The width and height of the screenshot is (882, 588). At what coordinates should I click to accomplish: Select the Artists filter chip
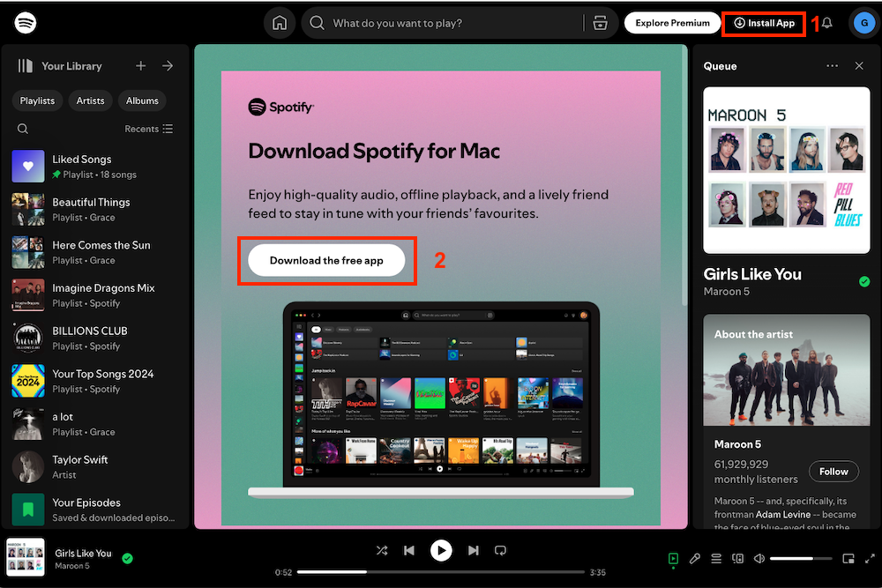90,100
